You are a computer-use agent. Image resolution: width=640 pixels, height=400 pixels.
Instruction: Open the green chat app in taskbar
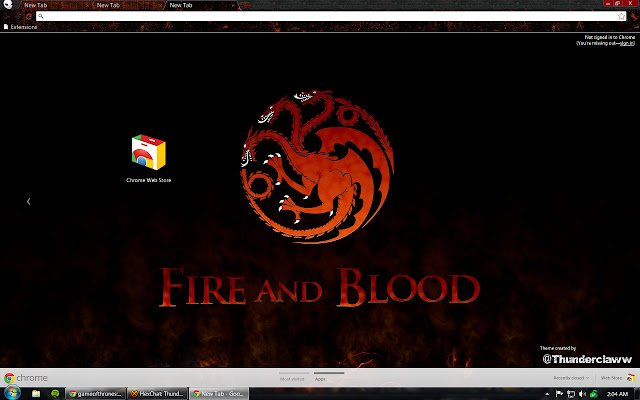click(x=55, y=394)
